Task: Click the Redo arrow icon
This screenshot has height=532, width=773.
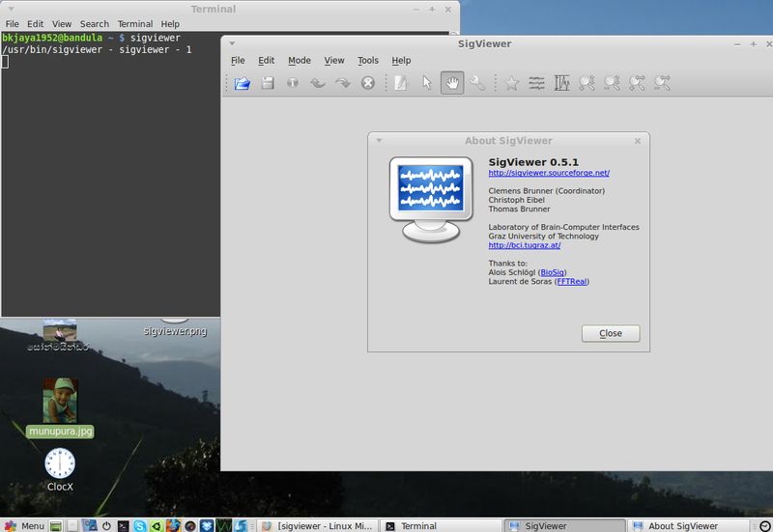Action: click(343, 83)
